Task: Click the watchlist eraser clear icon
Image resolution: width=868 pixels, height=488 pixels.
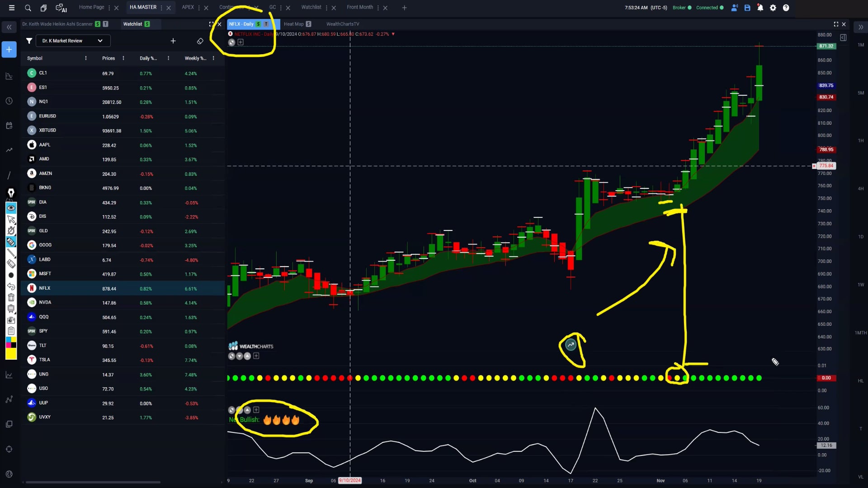Action: coord(200,41)
